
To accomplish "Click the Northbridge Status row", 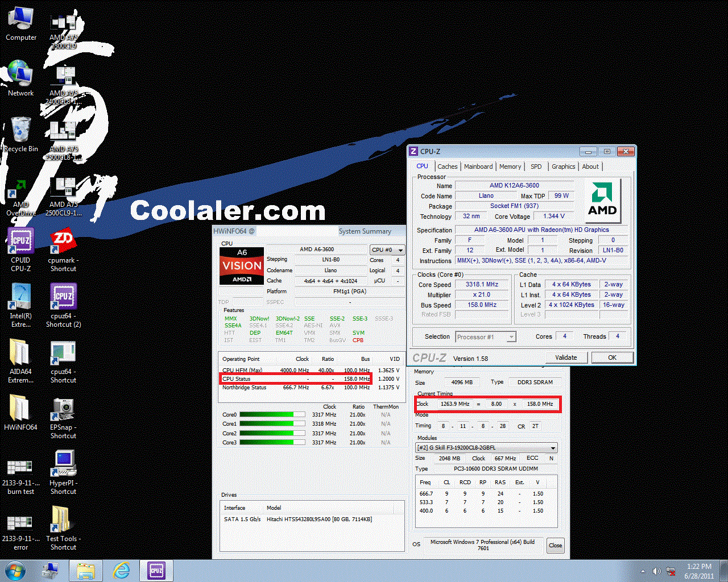I will coord(311,388).
